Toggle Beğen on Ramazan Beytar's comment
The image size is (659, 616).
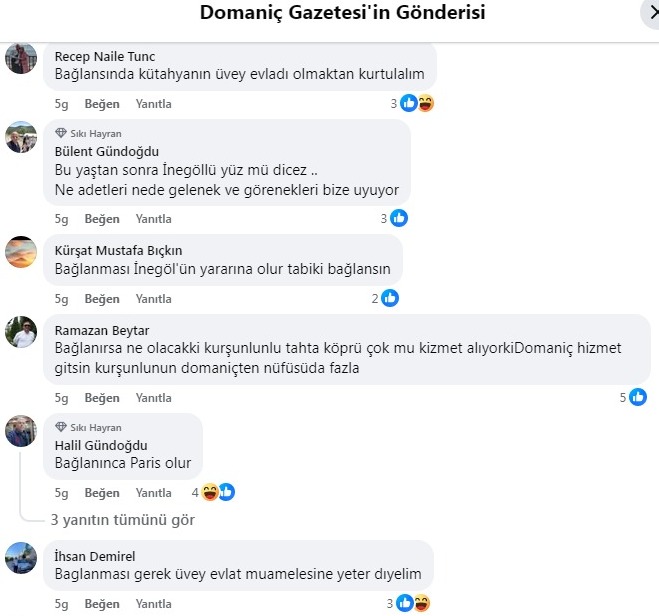tap(102, 398)
